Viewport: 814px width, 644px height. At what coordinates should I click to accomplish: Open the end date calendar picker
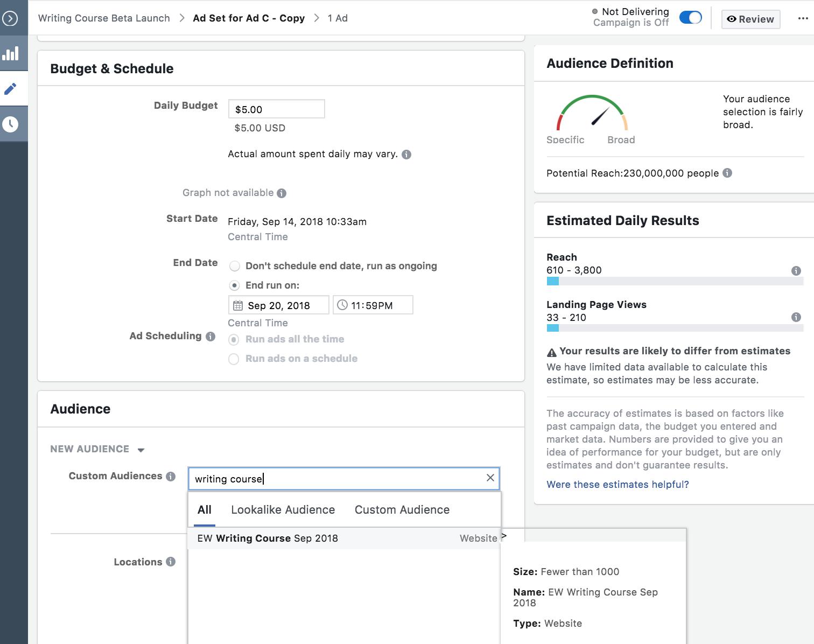click(x=278, y=305)
